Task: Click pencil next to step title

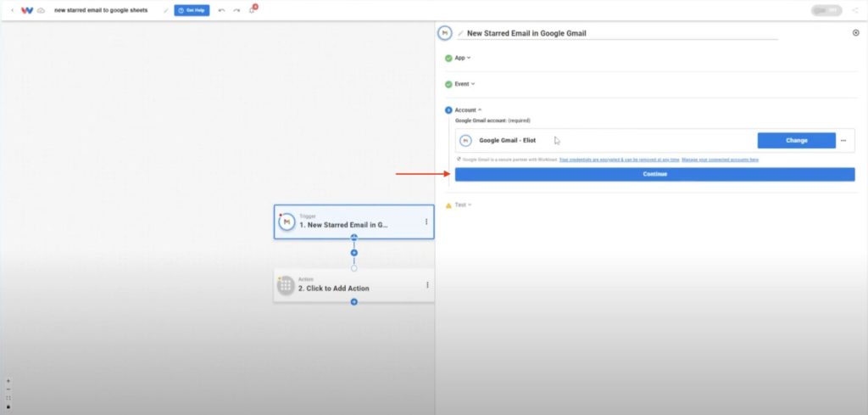Action: [460, 33]
